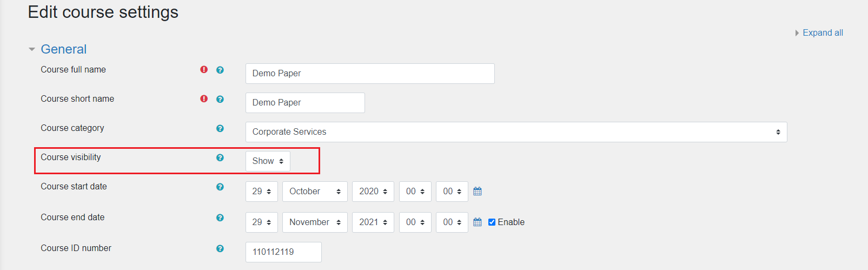Click required field icon for Course full name
This screenshot has height=270, width=868.
click(204, 69)
